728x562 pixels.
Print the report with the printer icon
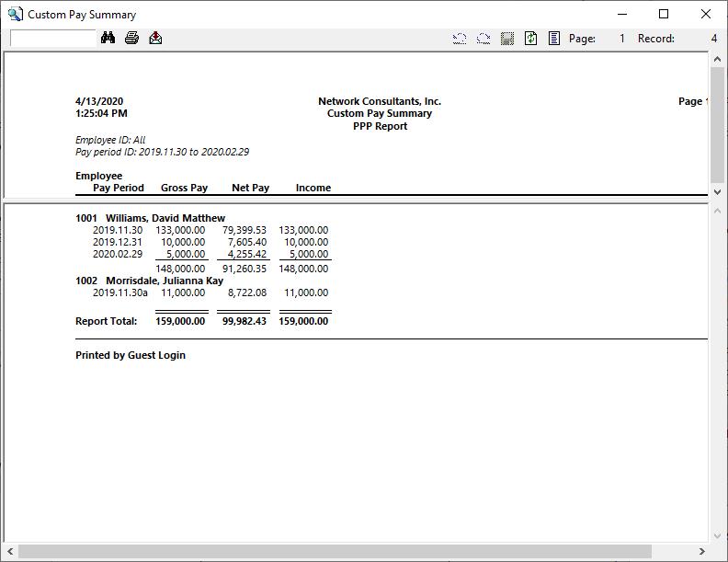coord(131,38)
